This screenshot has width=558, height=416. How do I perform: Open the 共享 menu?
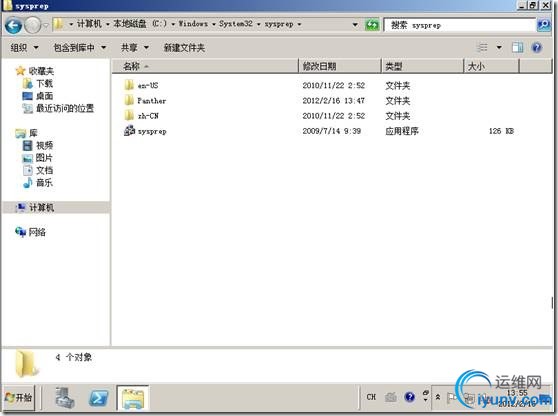[x=135, y=47]
